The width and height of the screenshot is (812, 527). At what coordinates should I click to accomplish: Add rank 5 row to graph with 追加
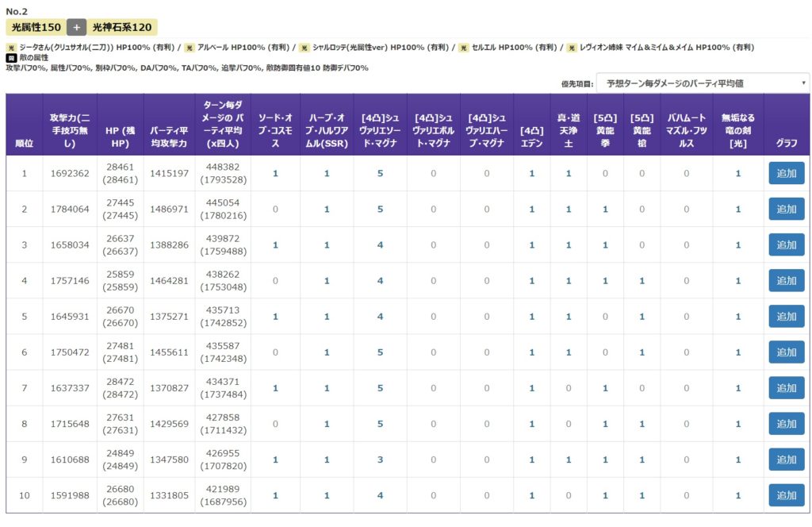point(786,317)
